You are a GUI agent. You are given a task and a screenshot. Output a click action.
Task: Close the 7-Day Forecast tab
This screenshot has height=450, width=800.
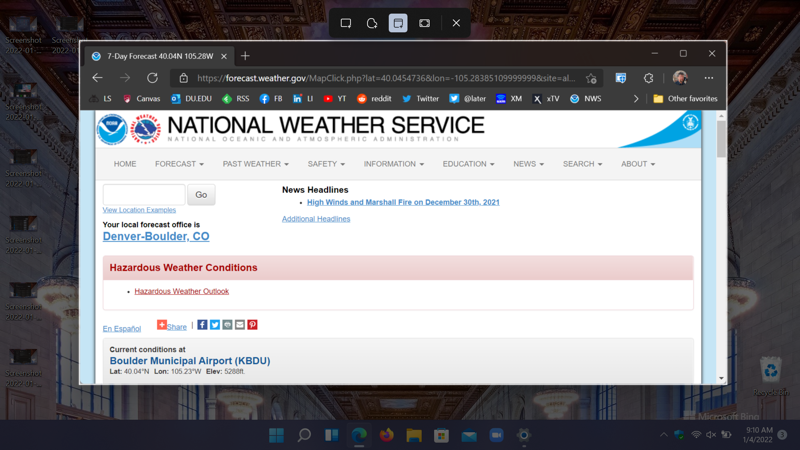224,56
